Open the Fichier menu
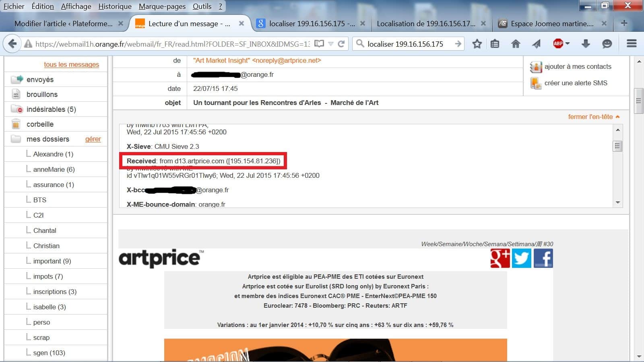Viewport: 644px width, 362px height. [x=14, y=6]
